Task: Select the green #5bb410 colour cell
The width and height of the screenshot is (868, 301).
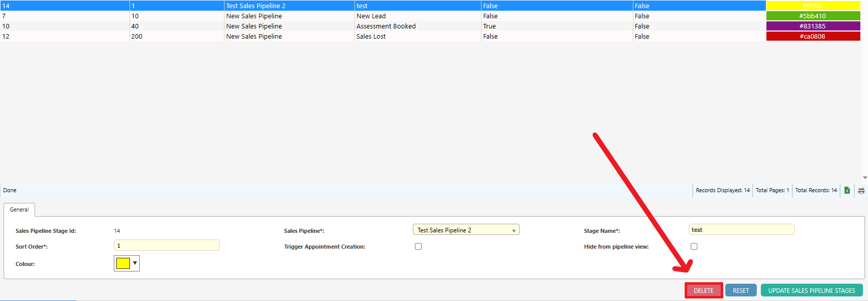Action: pos(813,16)
